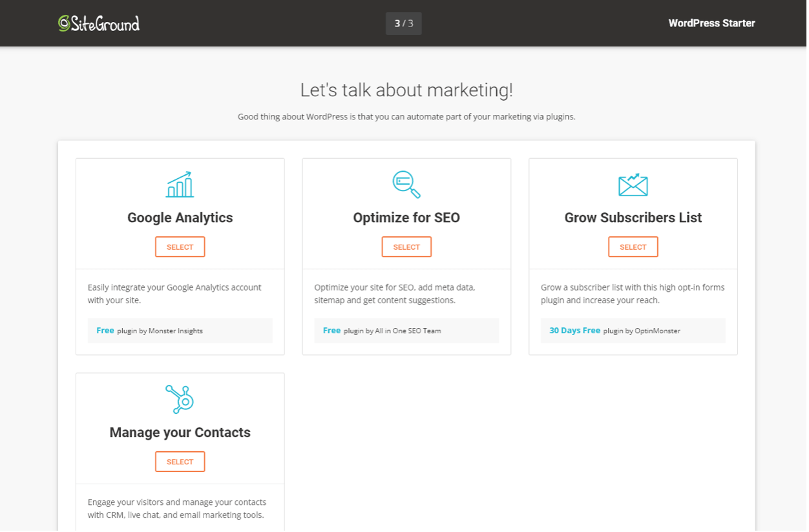Image resolution: width=809 pixels, height=532 pixels.
Task: Select the Grow Subscribers List plugin
Action: pyautogui.click(x=633, y=247)
